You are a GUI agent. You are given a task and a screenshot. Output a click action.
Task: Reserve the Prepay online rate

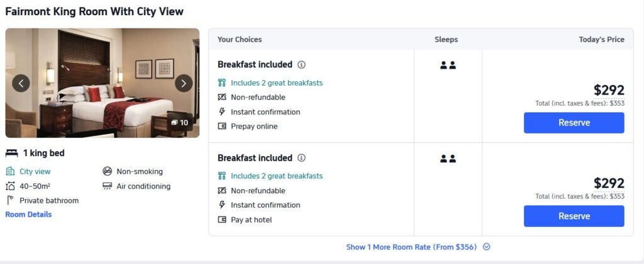tap(574, 123)
